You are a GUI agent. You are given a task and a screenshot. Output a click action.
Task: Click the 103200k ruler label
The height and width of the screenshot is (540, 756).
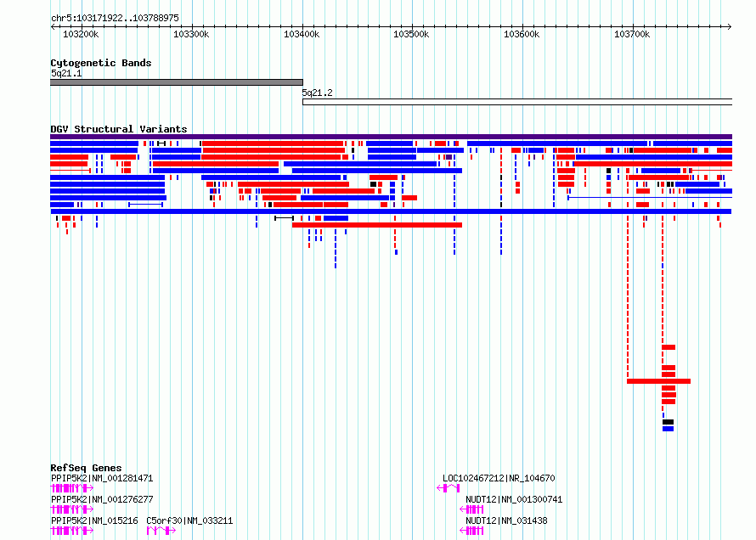[81, 34]
